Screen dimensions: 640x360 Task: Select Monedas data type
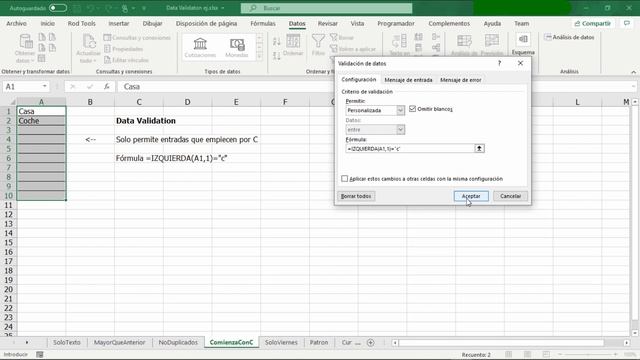237,47
